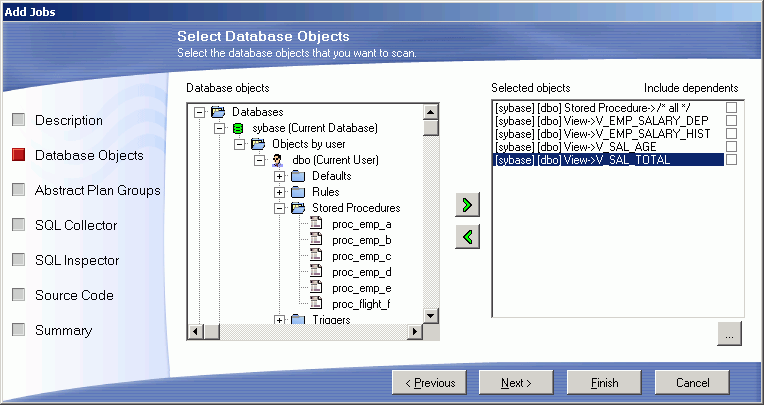Go to the Abstract Plan Groups step

[97, 191]
